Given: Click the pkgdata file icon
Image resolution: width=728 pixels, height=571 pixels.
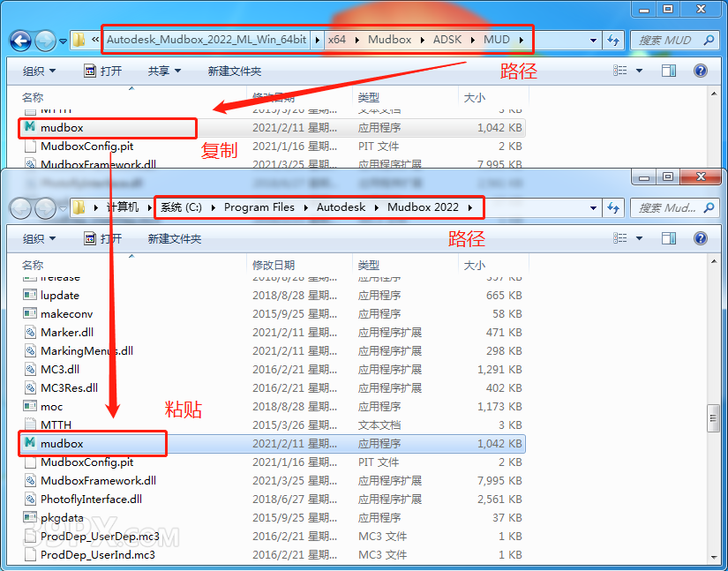Looking at the screenshot, I should [x=30, y=517].
